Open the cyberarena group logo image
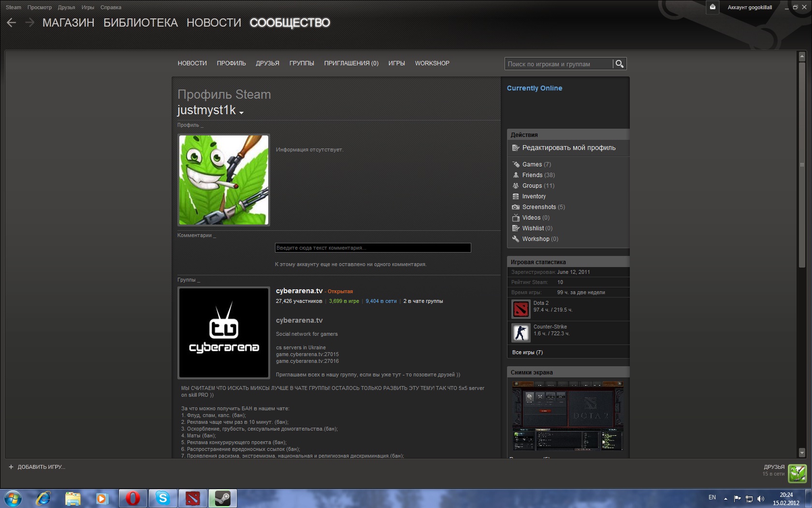 [224, 333]
